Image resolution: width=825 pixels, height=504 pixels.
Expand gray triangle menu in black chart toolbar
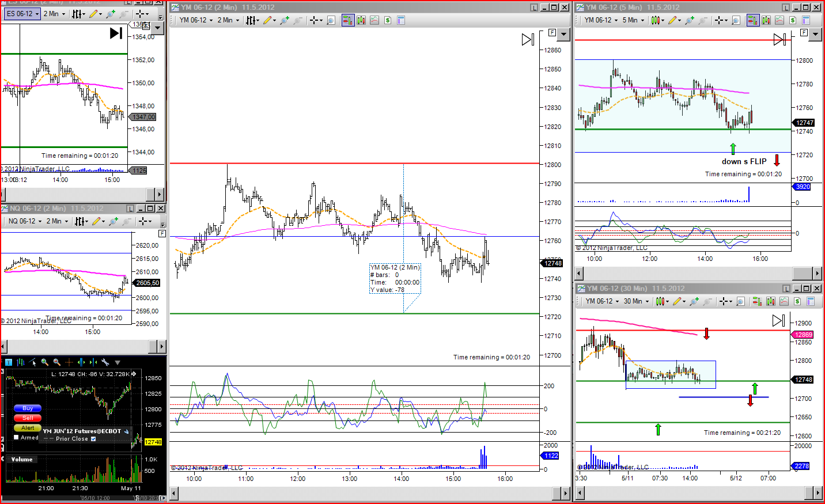[x=118, y=363]
